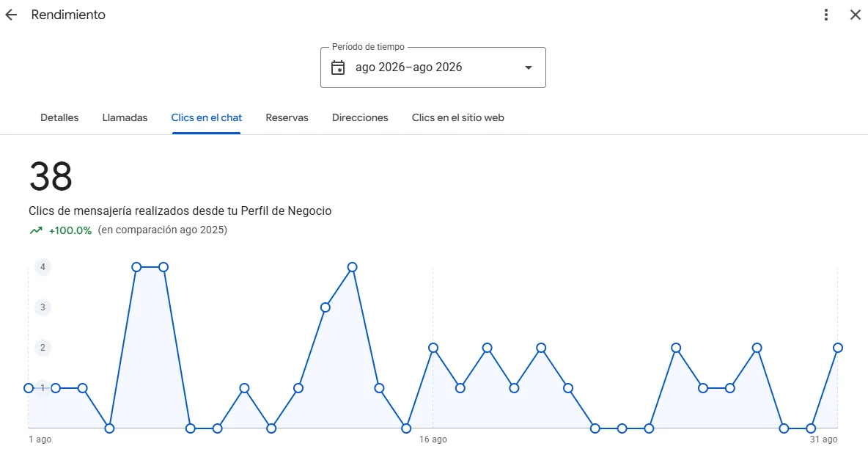Click the +100.0% comparison text
Viewport: 868px width, 449px height.
(70, 230)
